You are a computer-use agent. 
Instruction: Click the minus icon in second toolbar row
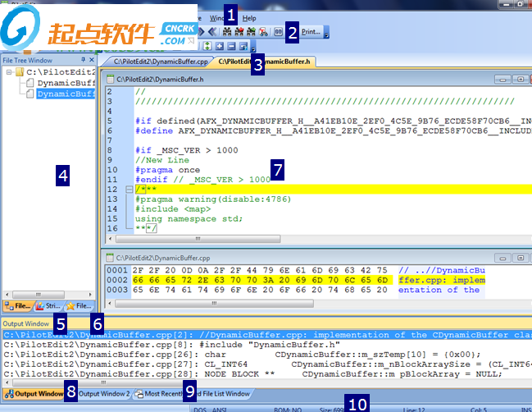[232, 46]
